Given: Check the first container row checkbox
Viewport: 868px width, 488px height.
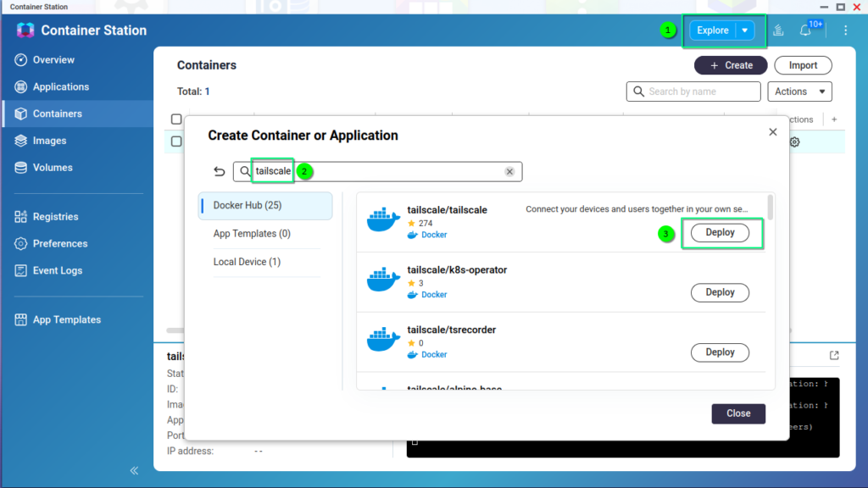Looking at the screenshot, I should tap(176, 141).
